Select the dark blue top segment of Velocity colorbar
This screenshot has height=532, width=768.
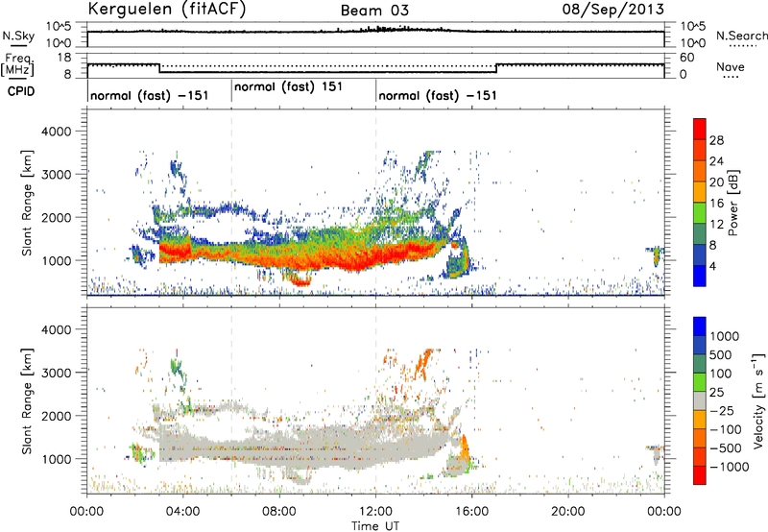[700, 326]
